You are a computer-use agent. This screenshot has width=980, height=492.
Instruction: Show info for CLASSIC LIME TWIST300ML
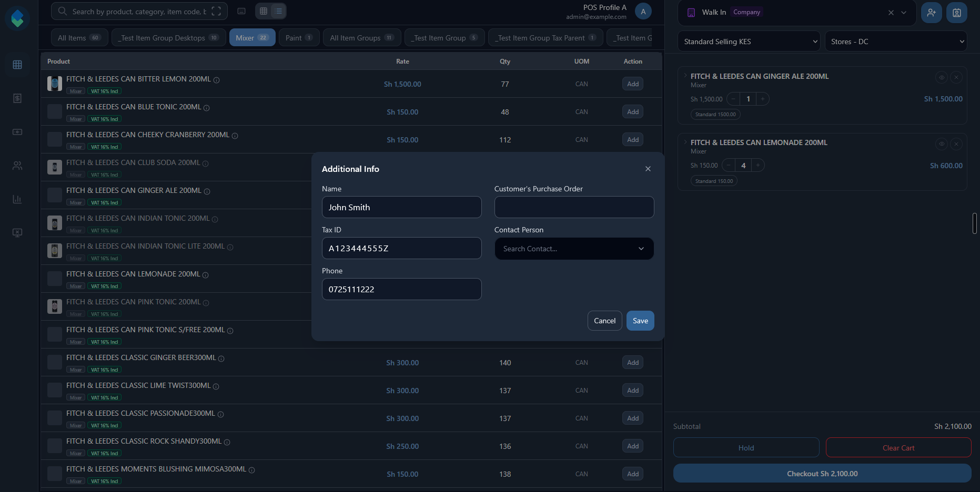[216, 386]
